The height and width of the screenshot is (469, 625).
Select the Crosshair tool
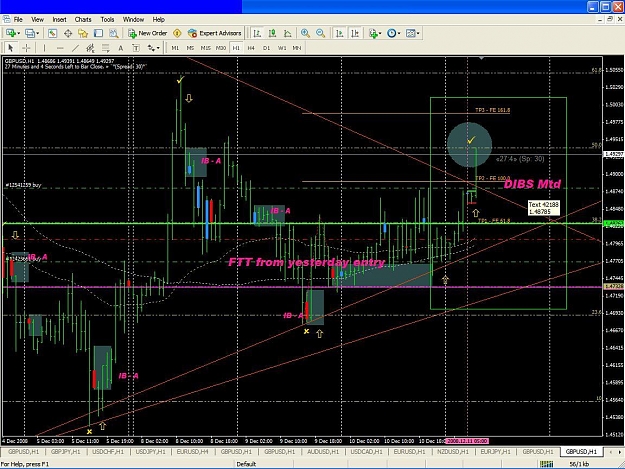(x=26, y=48)
